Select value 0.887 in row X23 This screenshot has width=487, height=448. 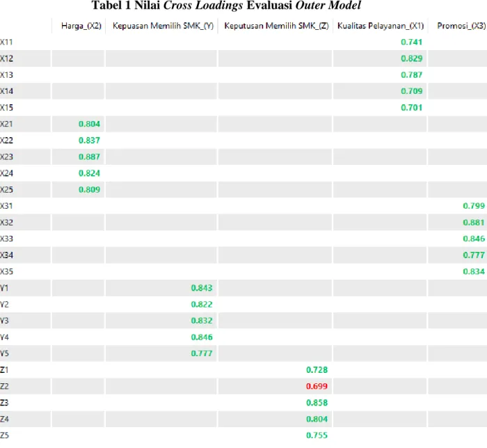[90, 157]
